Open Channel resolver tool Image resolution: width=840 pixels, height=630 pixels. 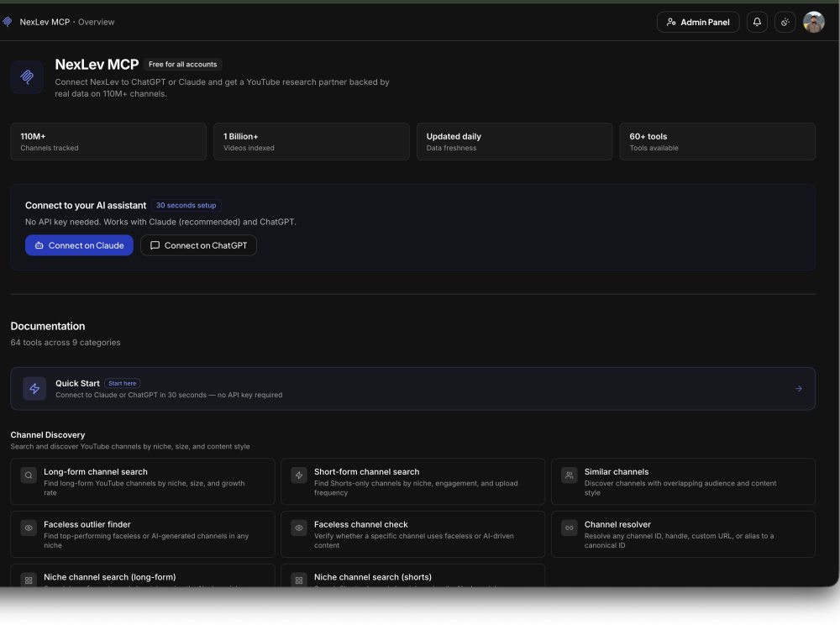683,534
